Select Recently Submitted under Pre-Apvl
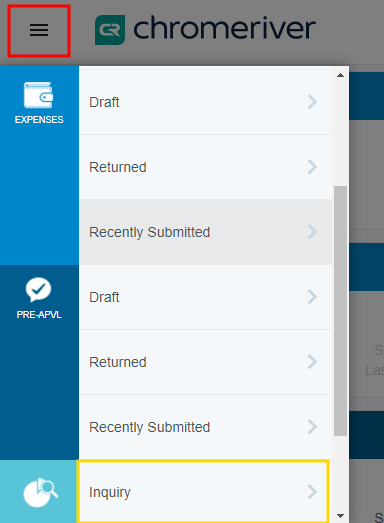Screen dimensions: 384x523 pyautogui.click(x=206, y=427)
